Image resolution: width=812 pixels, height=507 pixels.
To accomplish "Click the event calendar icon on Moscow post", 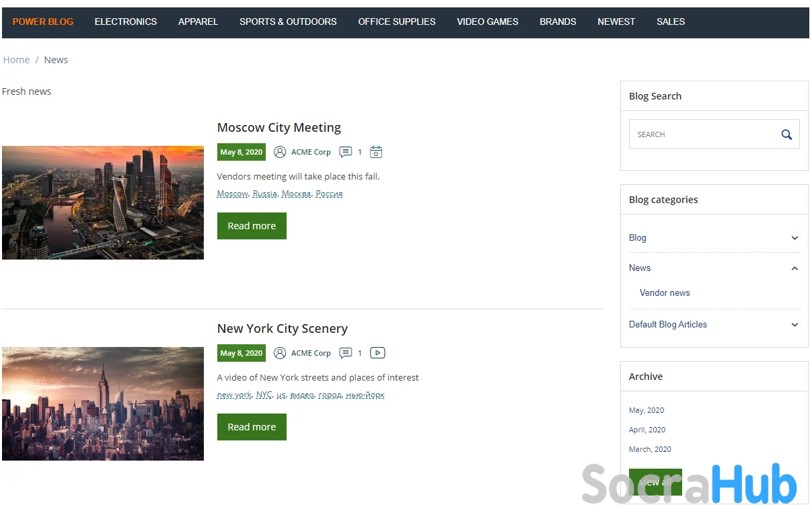I will click(376, 152).
